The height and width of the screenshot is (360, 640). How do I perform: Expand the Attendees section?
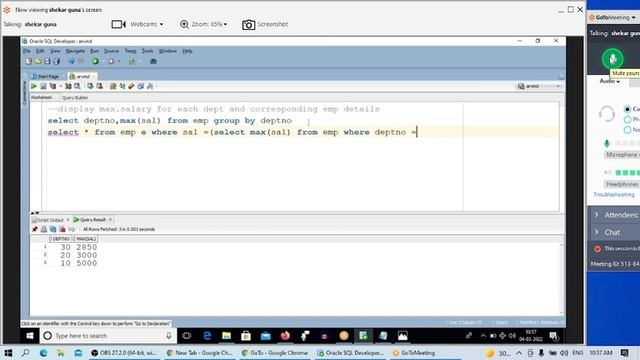tap(616, 215)
